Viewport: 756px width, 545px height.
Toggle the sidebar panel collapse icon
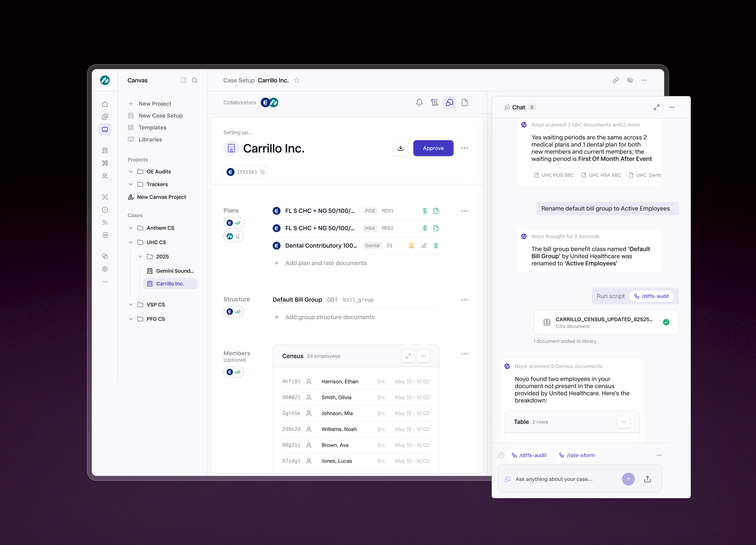pyautogui.click(x=183, y=80)
